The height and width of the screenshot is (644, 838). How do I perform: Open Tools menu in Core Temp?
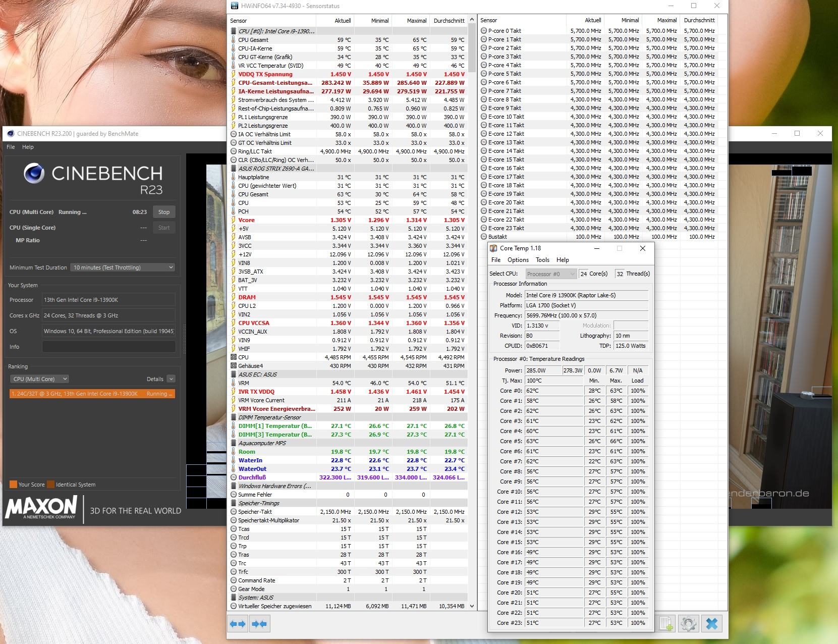(542, 260)
